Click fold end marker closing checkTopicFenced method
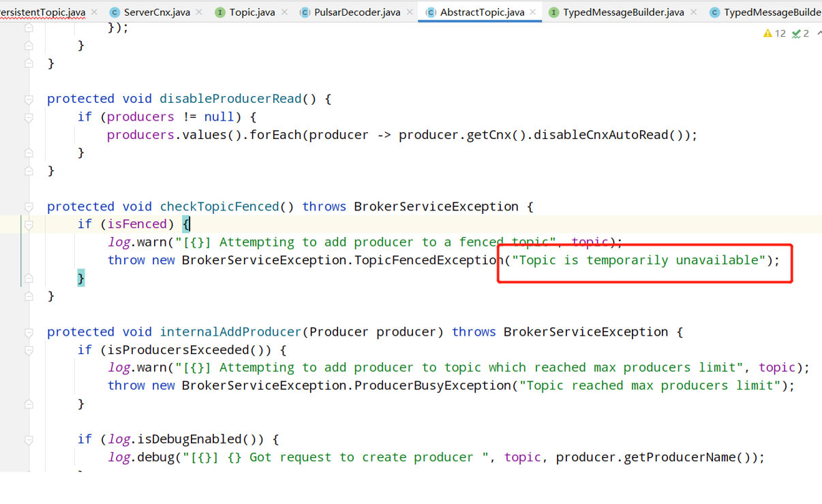The height and width of the screenshot is (504, 822). pos(29,296)
